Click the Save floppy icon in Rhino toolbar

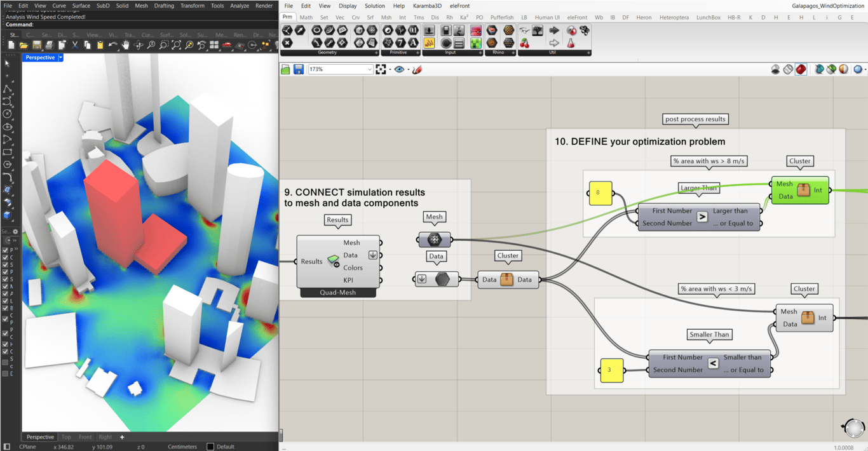(x=37, y=45)
